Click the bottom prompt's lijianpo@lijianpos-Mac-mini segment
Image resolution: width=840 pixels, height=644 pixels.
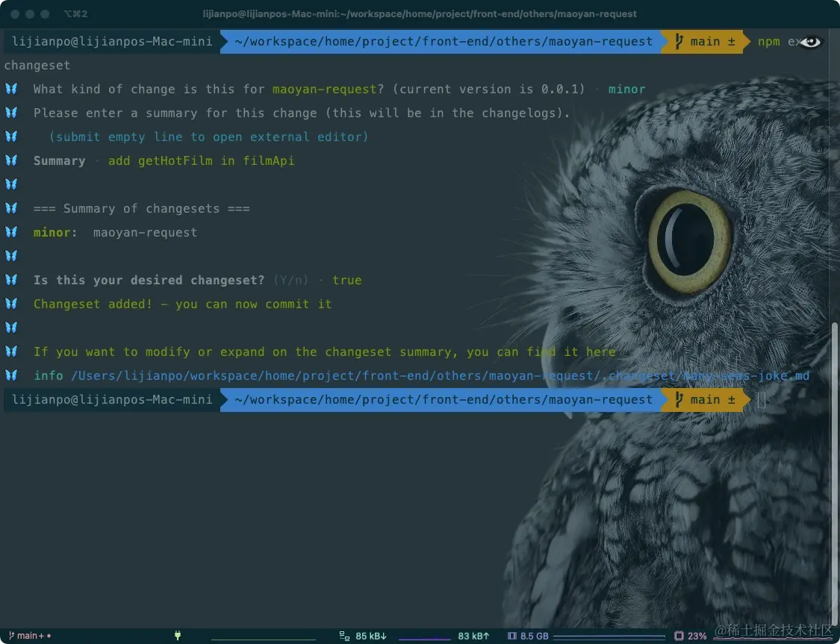[x=112, y=399]
